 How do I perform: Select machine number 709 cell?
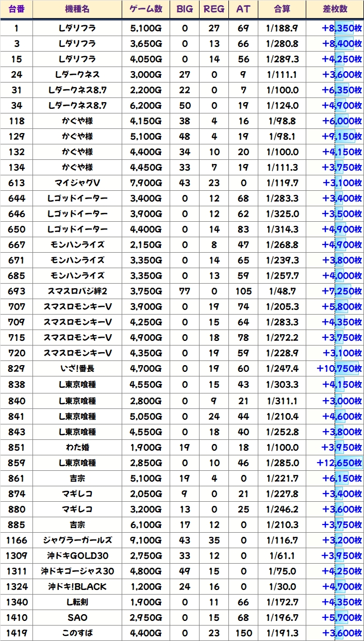coord(16,322)
